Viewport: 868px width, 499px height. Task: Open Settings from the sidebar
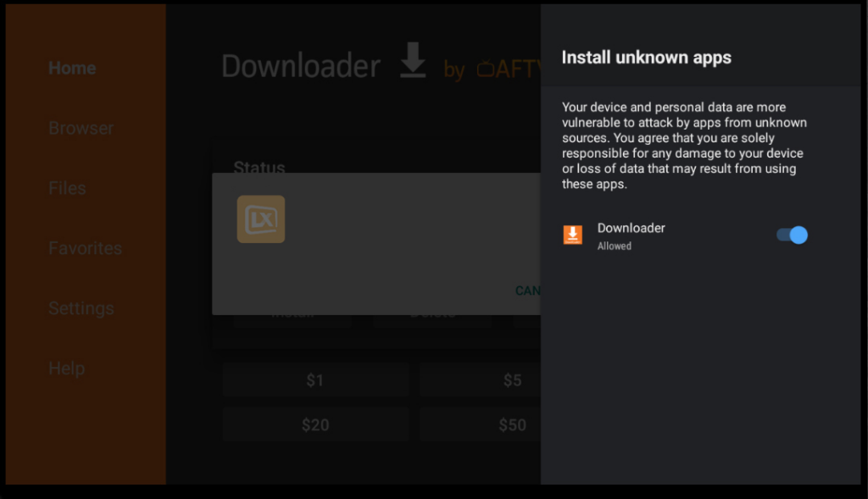pos(81,308)
